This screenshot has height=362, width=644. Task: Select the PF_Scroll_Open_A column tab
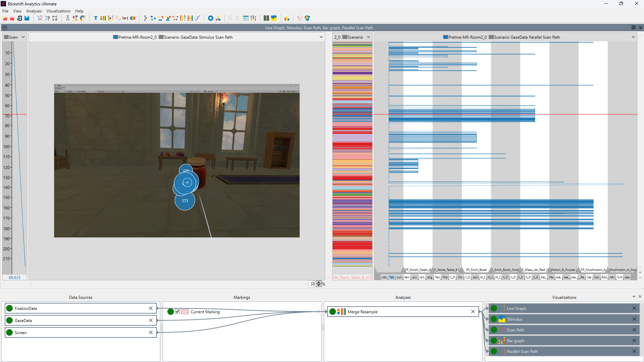(x=418, y=270)
